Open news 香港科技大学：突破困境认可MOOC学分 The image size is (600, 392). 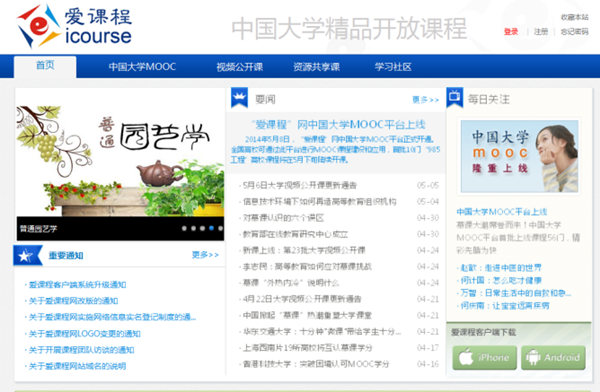click(316, 364)
